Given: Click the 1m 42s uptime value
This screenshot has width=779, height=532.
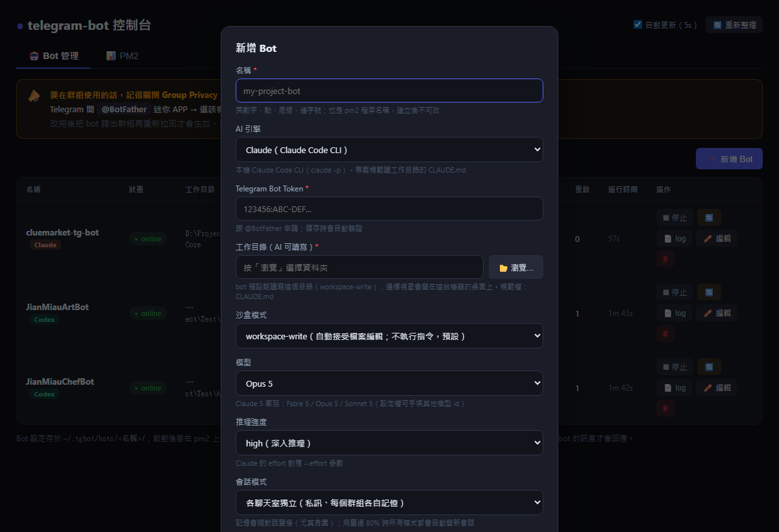Looking at the screenshot, I should [621, 388].
